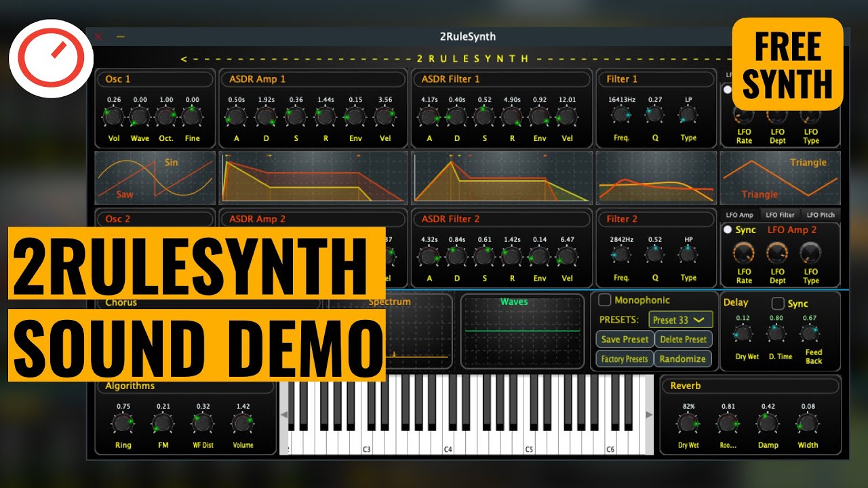Click the ASDR Filter 2 sustain (S) knob
868x488 pixels.
(x=484, y=257)
